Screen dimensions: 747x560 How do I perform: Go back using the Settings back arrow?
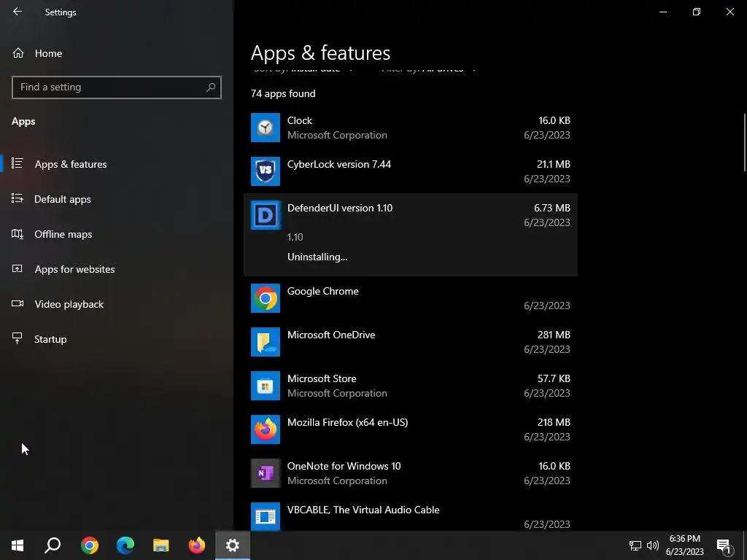click(18, 12)
